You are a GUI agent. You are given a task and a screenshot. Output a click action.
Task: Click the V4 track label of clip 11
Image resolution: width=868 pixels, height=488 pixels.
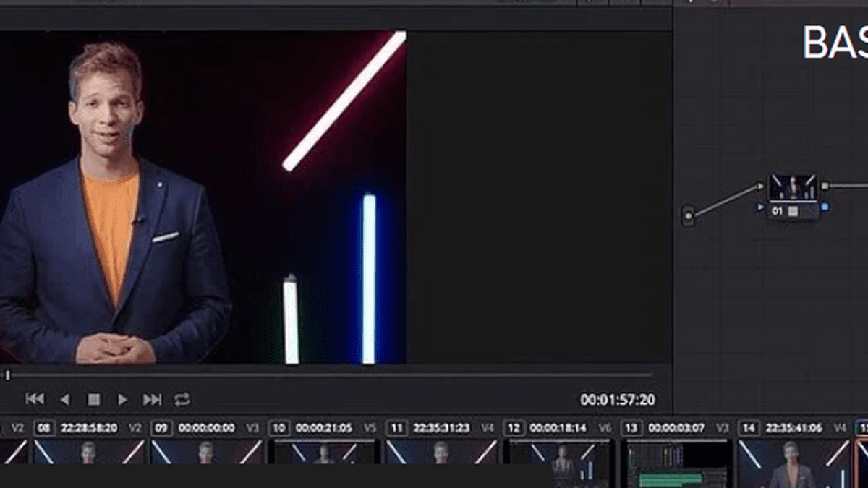point(488,428)
